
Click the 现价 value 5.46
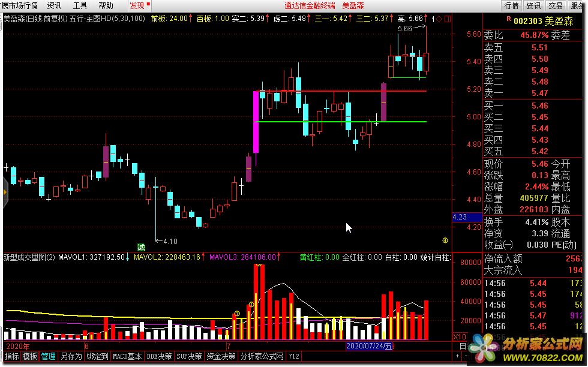tap(539, 164)
